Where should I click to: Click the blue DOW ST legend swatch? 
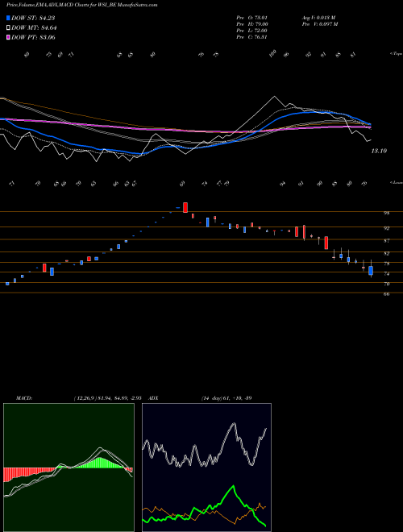pyautogui.click(x=9, y=19)
